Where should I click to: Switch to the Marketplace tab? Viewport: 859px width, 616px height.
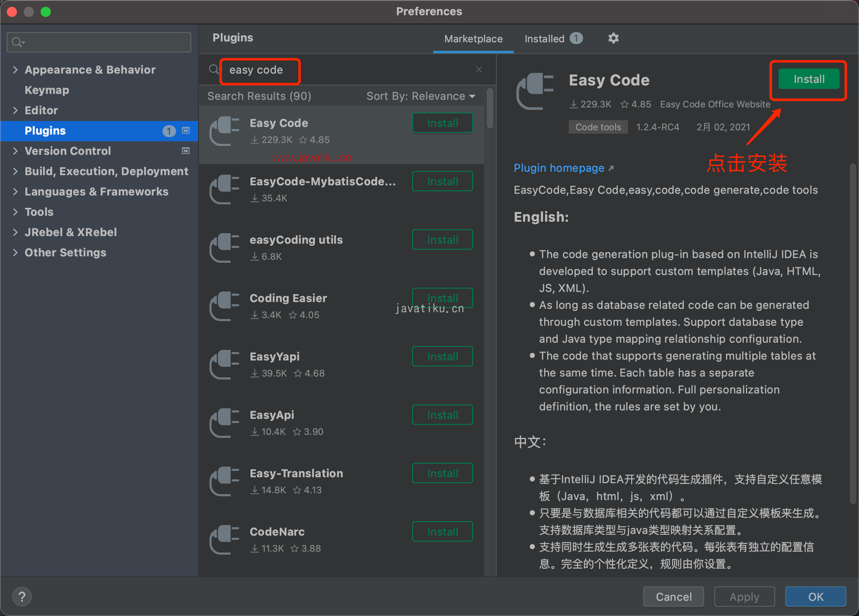click(x=474, y=38)
